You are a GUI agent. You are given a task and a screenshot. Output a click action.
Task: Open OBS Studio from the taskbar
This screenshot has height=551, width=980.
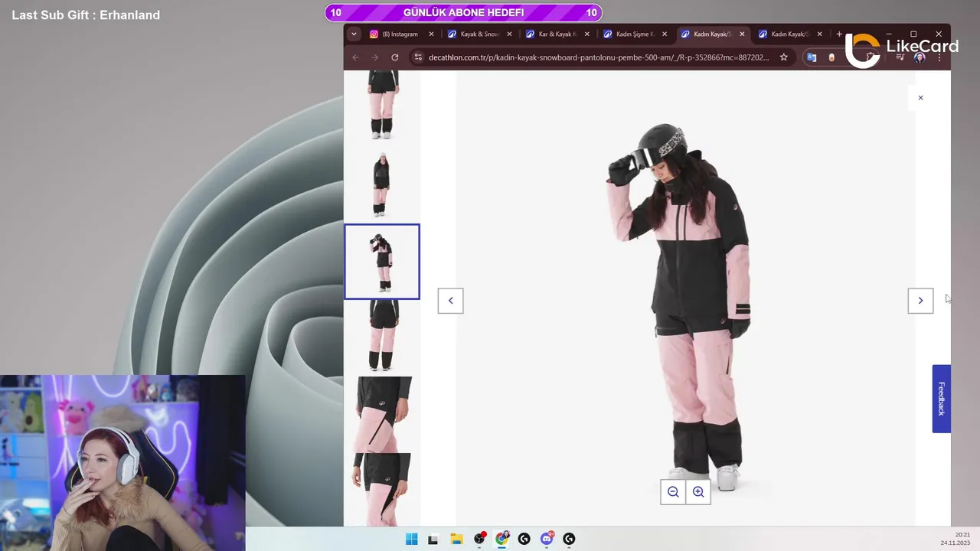point(479,539)
